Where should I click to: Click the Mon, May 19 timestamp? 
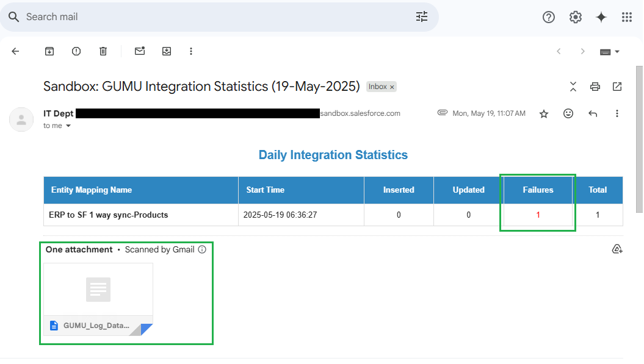489,113
